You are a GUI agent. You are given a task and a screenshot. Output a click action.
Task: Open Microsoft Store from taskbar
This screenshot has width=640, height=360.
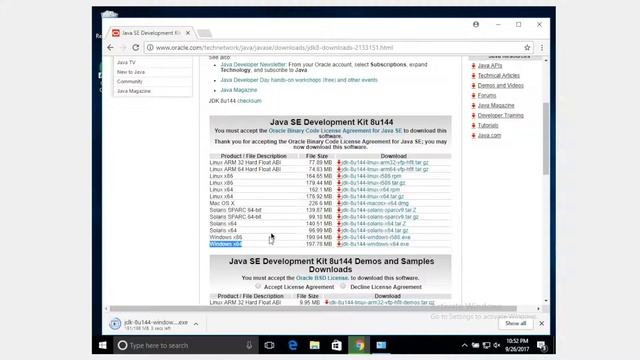click(x=336, y=345)
